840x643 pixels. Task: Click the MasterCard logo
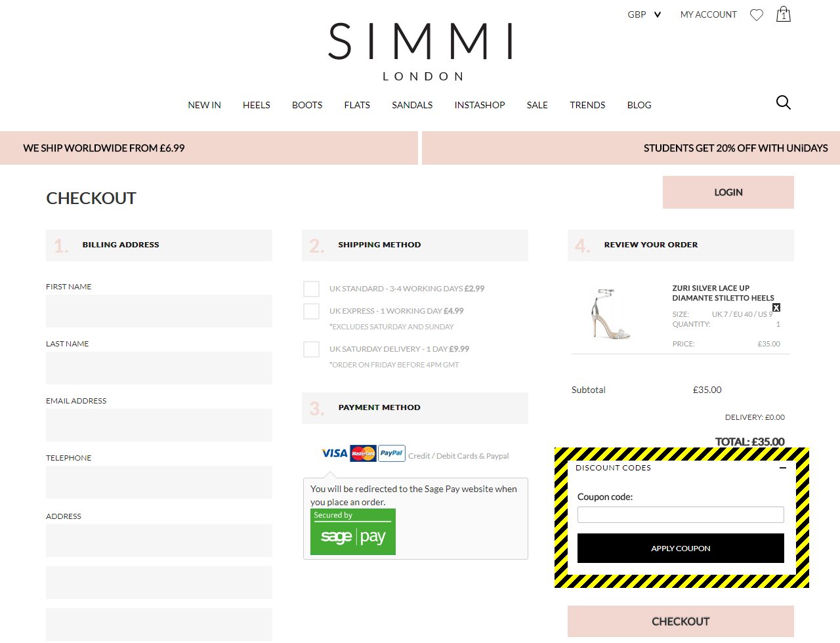click(x=363, y=453)
